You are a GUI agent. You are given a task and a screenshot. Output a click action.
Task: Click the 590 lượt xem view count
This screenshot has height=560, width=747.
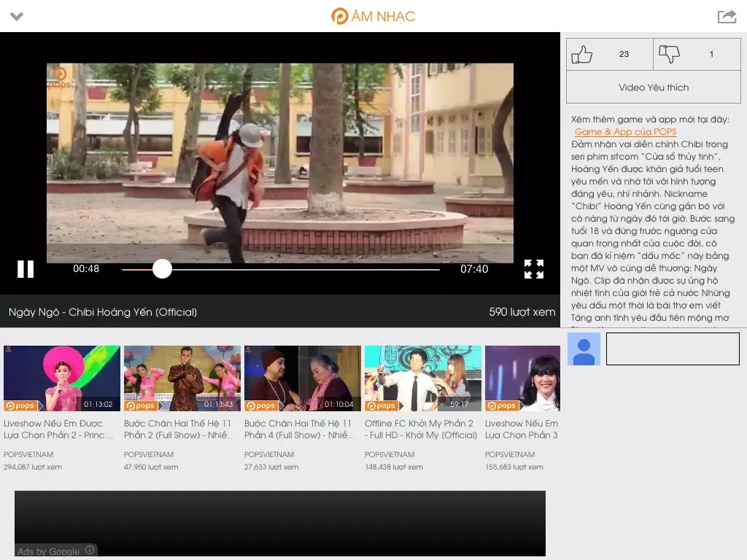point(522,312)
